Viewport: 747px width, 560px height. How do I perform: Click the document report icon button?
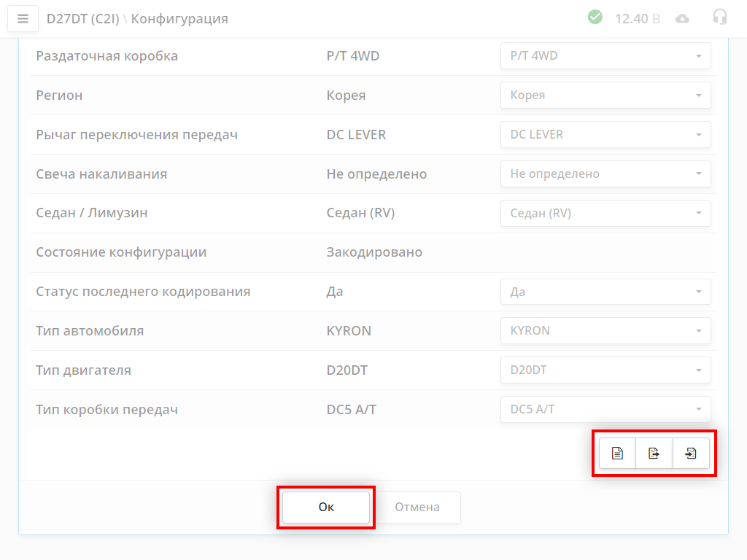coord(617,454)
